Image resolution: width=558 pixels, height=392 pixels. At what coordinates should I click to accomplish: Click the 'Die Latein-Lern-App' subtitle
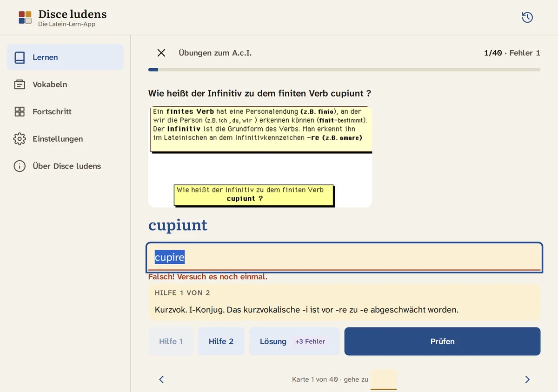(66, 24)
